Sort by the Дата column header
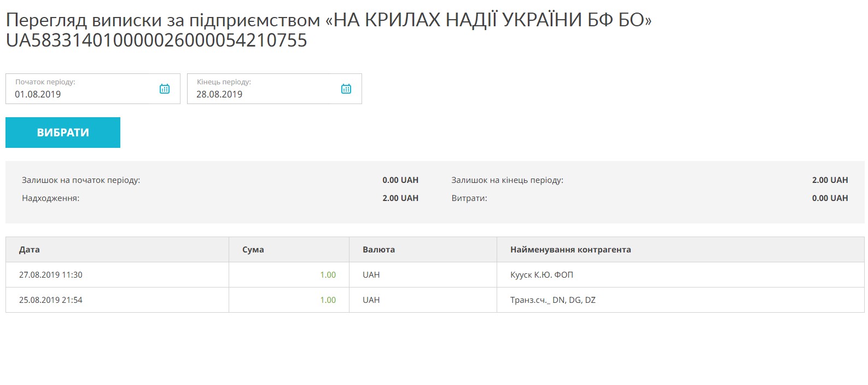The image size is (868, 385). click(30, 250)
